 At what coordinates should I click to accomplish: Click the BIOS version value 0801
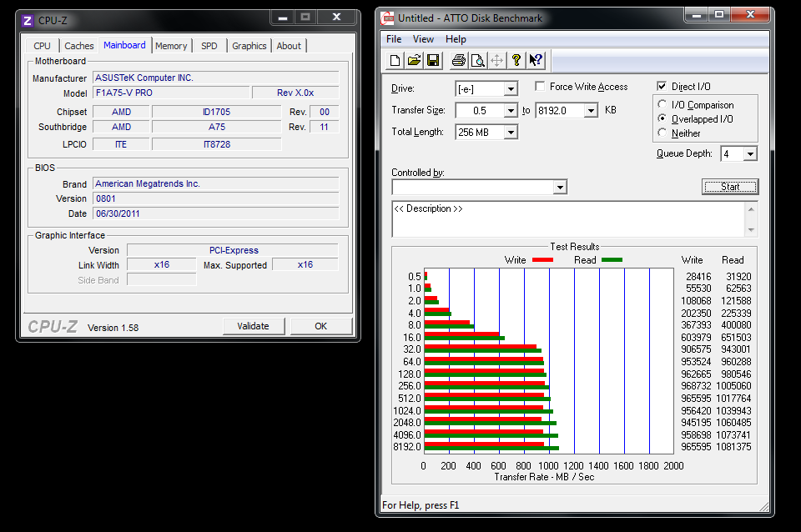point(216,198)
